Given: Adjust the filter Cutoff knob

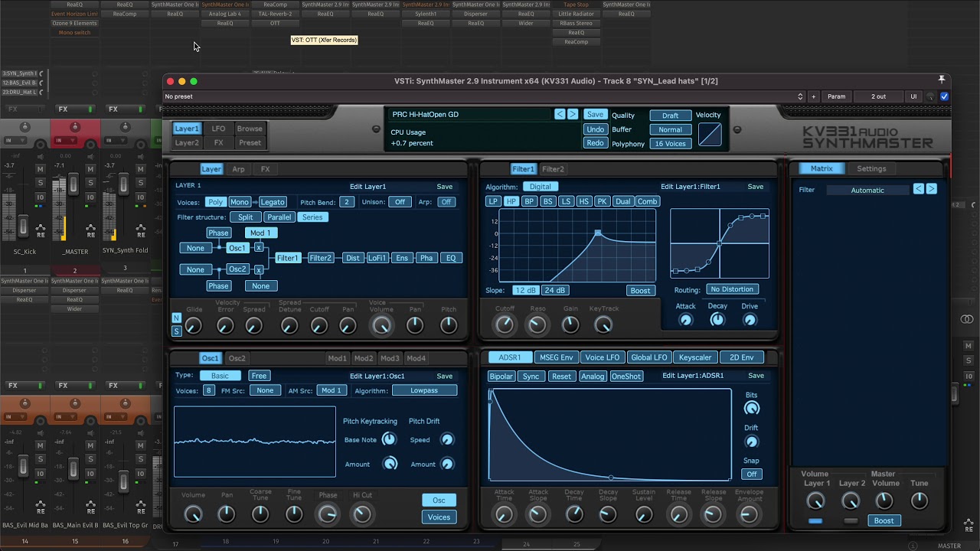Looking at the screenshot, I should click(x=505, y=325).
